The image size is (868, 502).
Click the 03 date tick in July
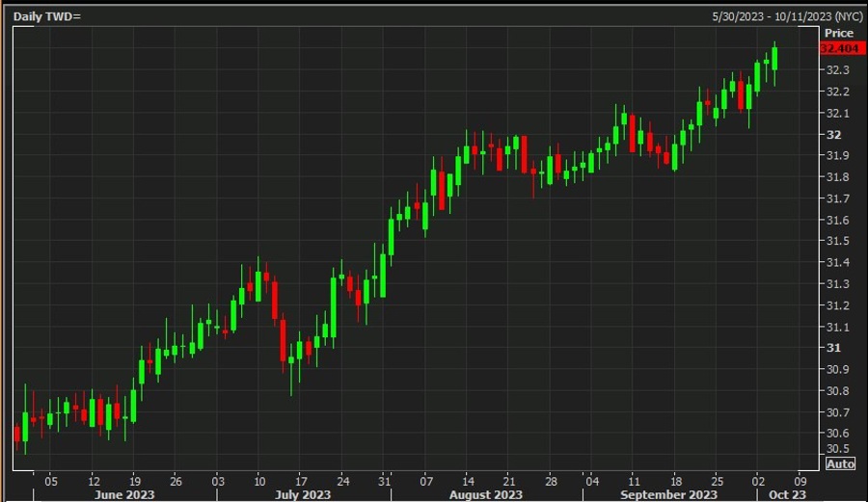218,482
